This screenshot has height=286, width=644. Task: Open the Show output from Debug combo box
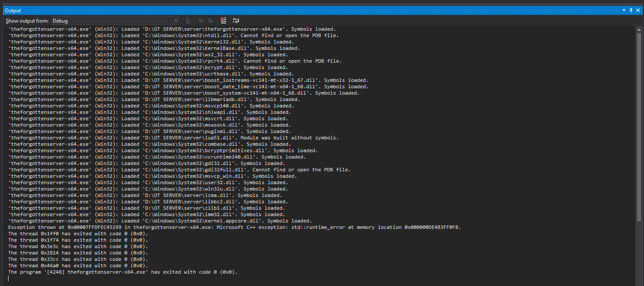[115, 20]
